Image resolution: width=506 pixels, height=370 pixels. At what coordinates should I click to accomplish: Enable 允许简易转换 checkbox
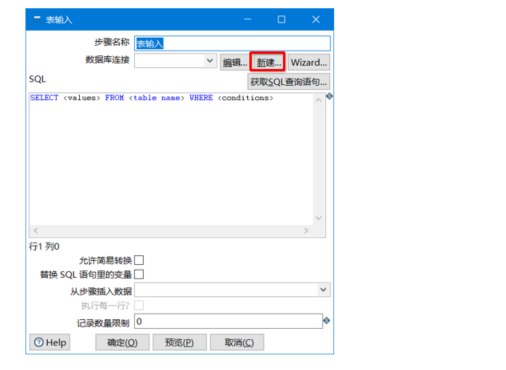139,260
